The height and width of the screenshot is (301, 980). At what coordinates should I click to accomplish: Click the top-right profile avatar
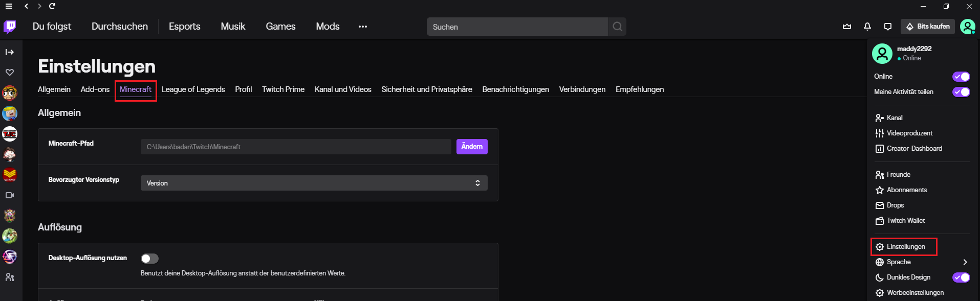968,27
